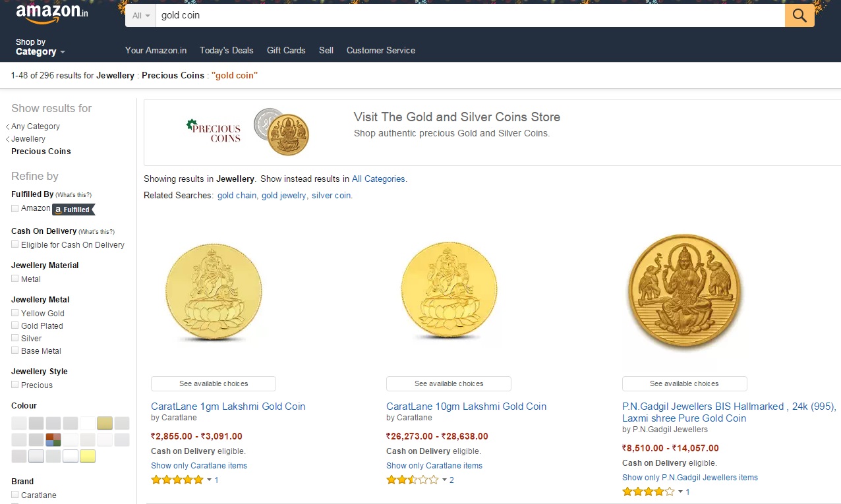Click the orange search magnifier button
841x504 pixels.
[799, 16]
